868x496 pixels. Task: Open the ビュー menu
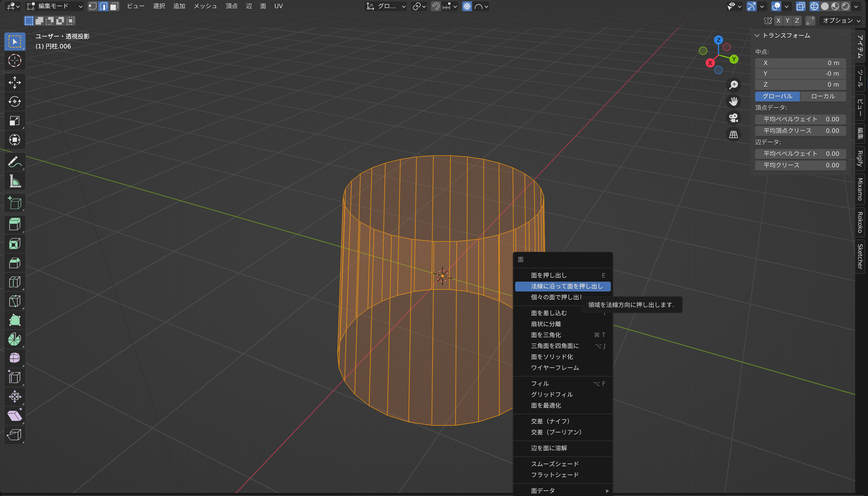pyautogui.click(x=136, y=6)
